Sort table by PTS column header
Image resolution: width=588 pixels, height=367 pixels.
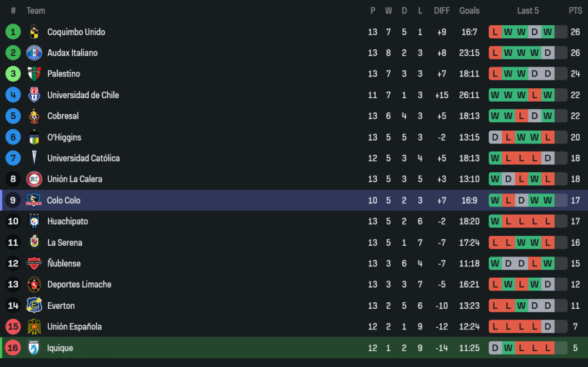(575, 11)
